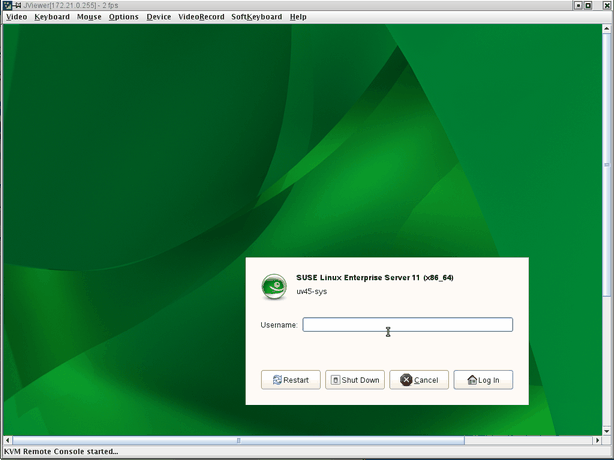Click the horizontal scrollbar thumb
Image resolution: width=614 pixels, height=460 pixels.
pyautogui.click(x=238, y=440)
